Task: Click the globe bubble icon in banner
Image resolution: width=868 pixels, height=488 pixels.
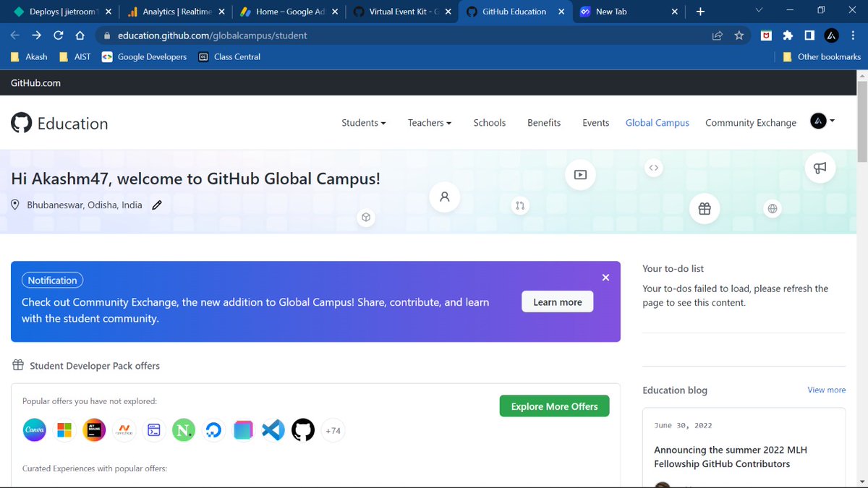Action: (773, 209)
